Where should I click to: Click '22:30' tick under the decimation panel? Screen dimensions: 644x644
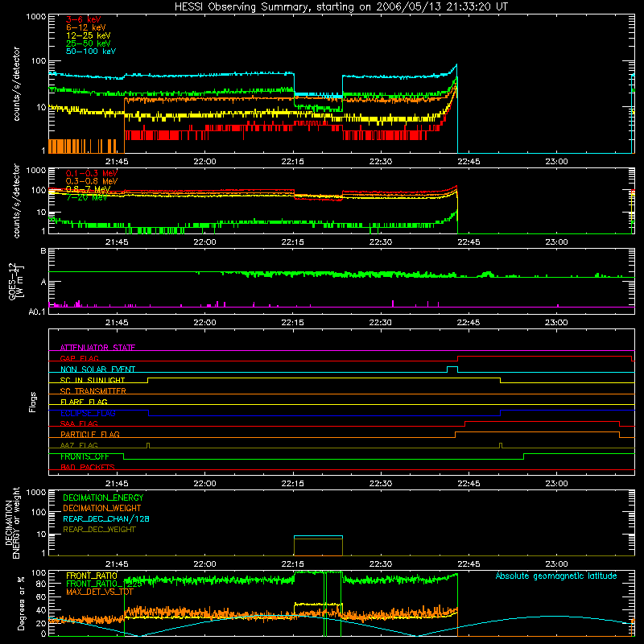click(381, 564)
